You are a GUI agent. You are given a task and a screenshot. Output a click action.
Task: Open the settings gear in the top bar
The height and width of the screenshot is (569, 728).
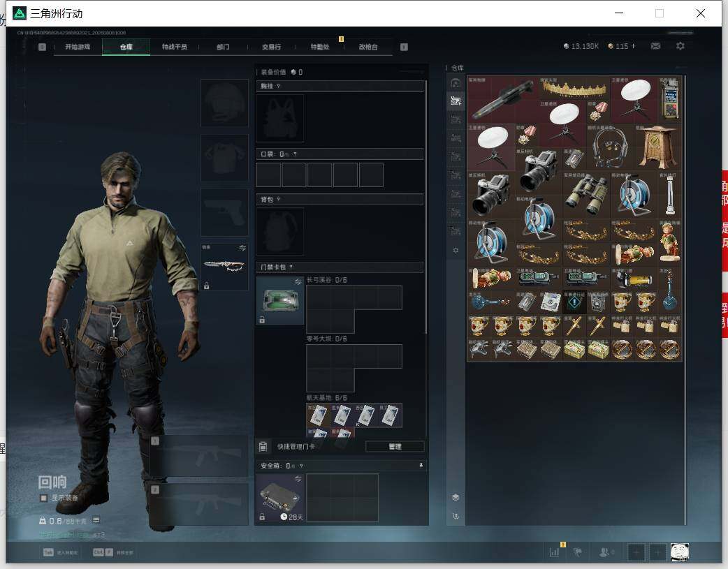[680, 46]
